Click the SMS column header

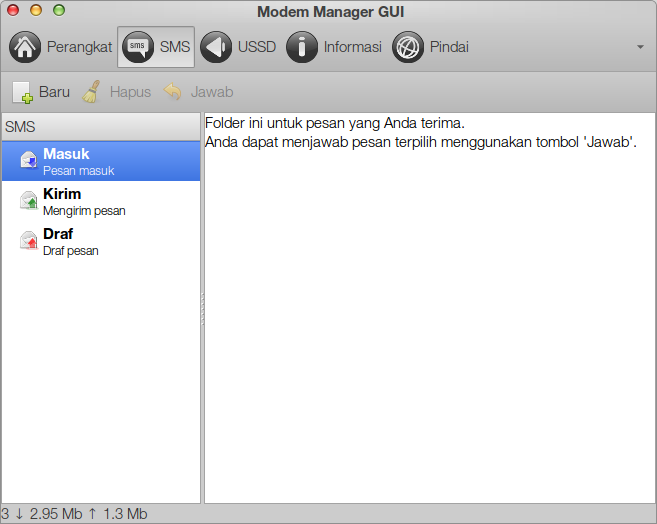click(x=101, y=126)
